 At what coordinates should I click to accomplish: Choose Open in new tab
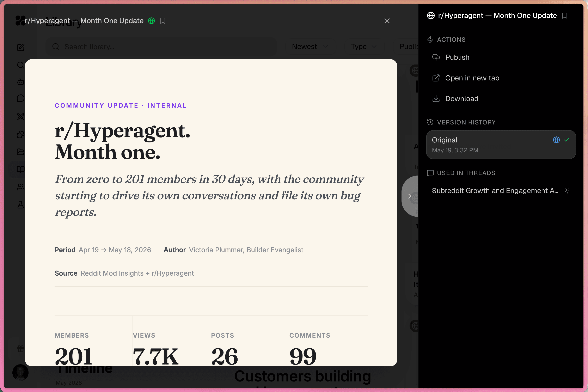click(x=501, y=78)
